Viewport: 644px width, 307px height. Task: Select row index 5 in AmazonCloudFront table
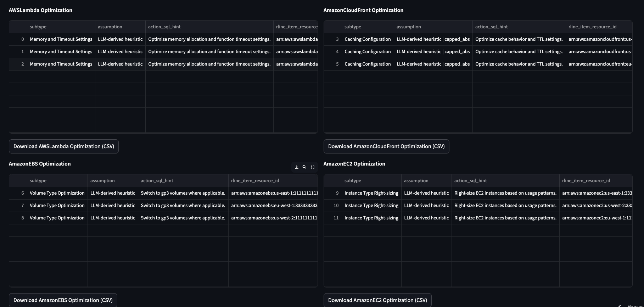(x=333, y=64)
